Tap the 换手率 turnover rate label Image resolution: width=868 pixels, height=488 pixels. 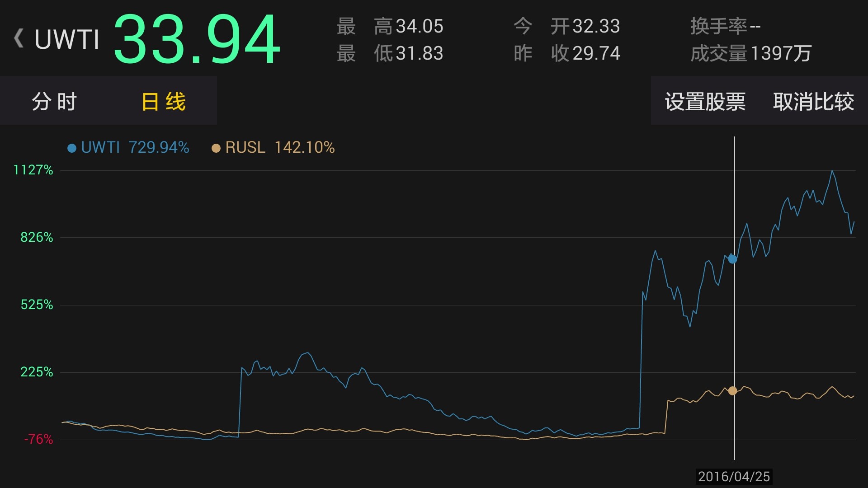click(719, 26)
